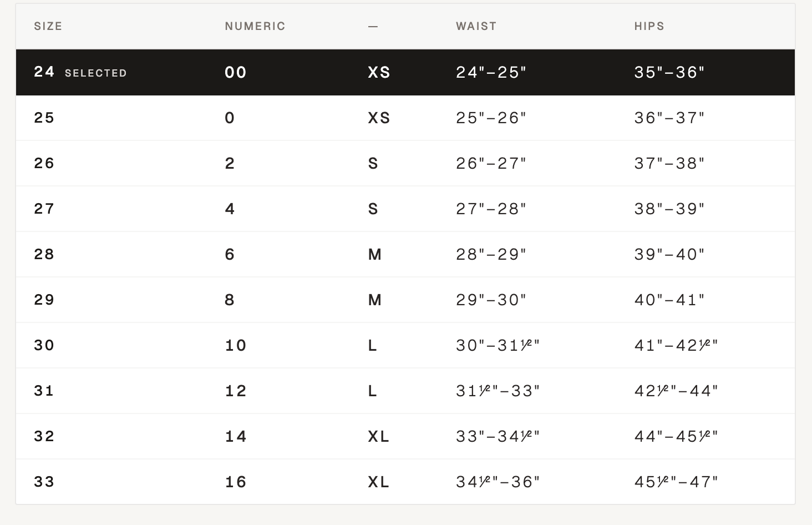Select the size 24 selected row
Viewport: 812px width, 525px height.
(x=405, y=72)
